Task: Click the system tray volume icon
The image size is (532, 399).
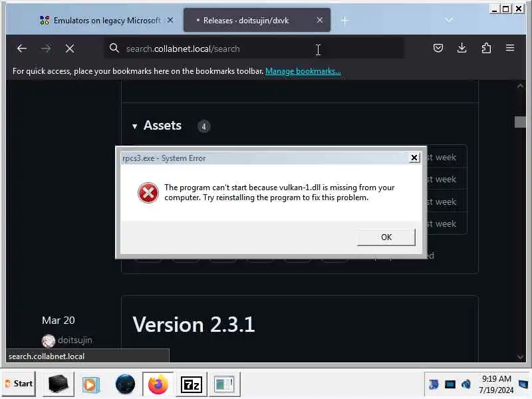Action: [x=466, y=384]
